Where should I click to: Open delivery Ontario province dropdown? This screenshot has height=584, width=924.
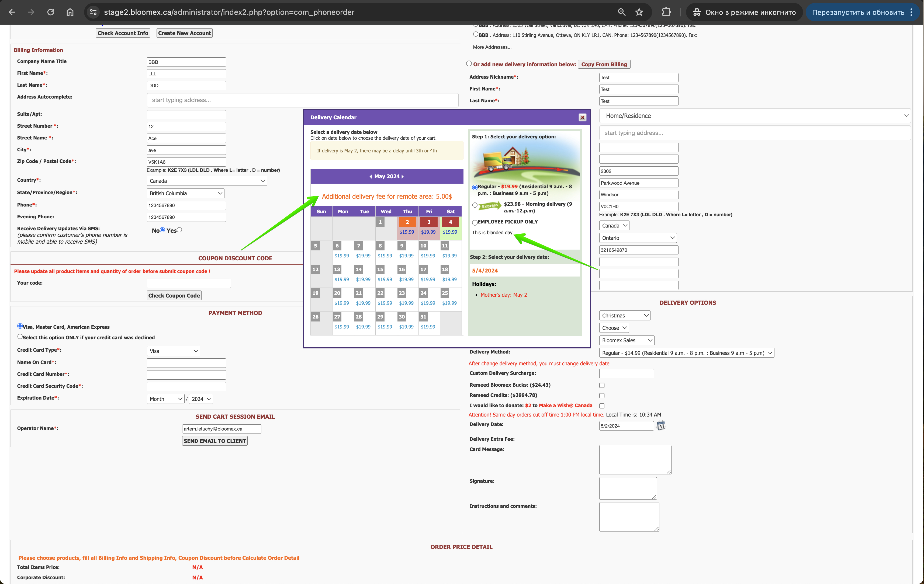click(x=638, y=238)
